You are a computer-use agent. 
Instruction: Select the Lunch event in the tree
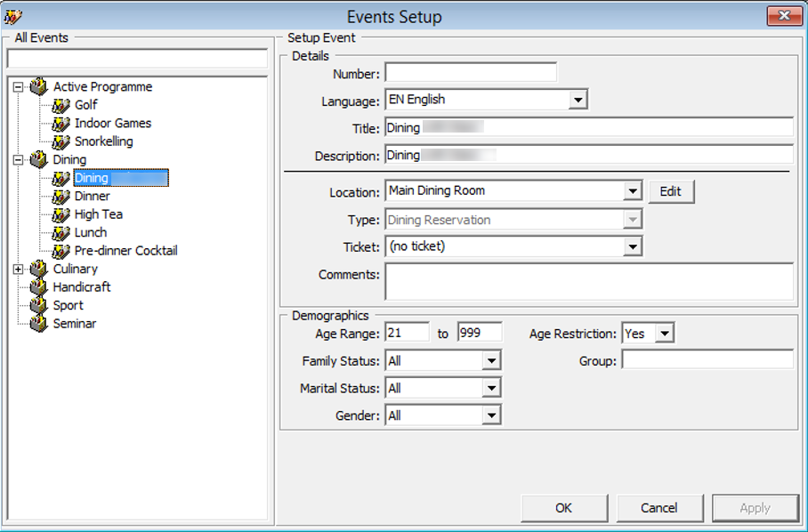pyautogui.click(x=91, y=232)
